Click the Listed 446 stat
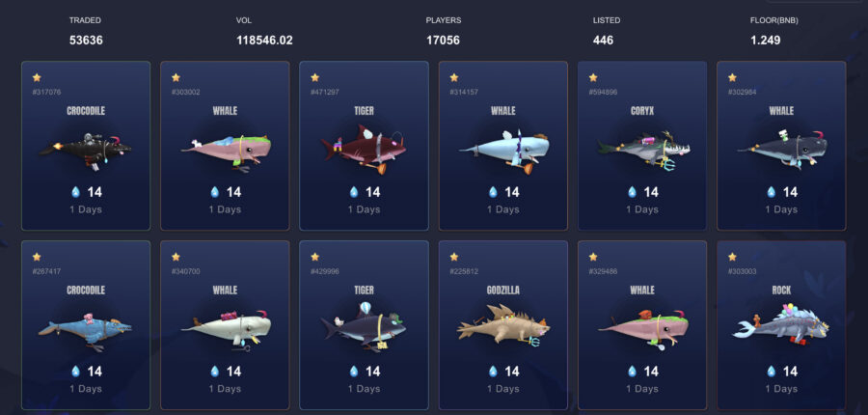The height and width of the screenshot is (415, 868). [607, 31]
